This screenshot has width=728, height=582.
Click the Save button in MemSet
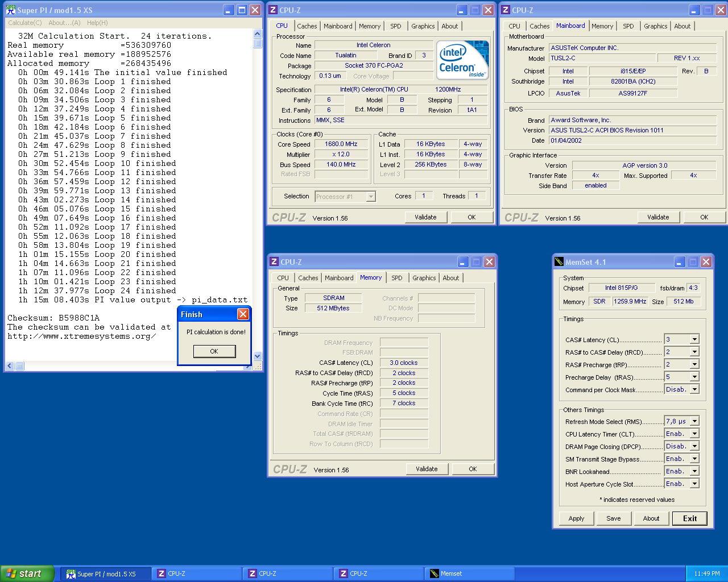point(614,518)
